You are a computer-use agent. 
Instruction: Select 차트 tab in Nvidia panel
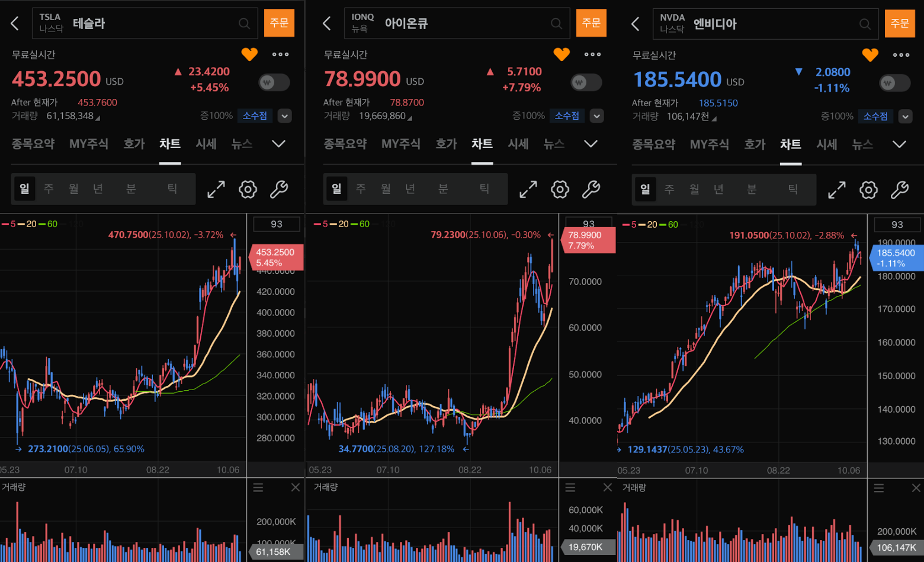791,145
